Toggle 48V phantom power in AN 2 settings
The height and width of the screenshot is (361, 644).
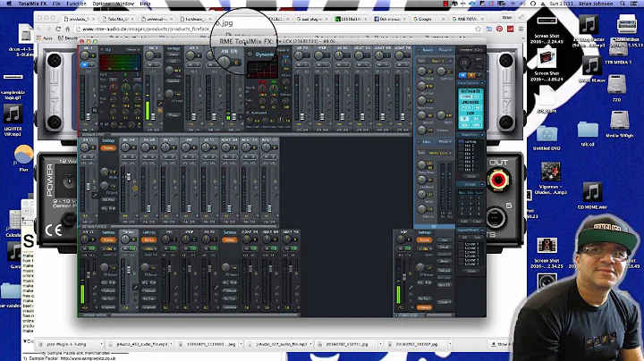174,62
